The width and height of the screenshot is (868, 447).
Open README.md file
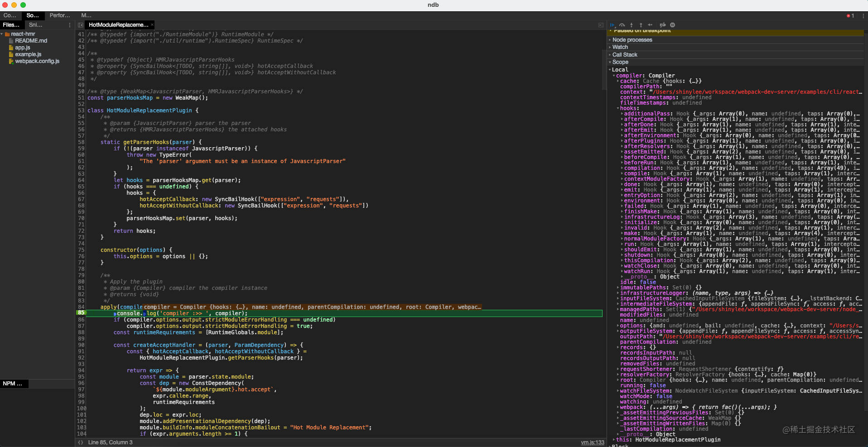[31, 41]
